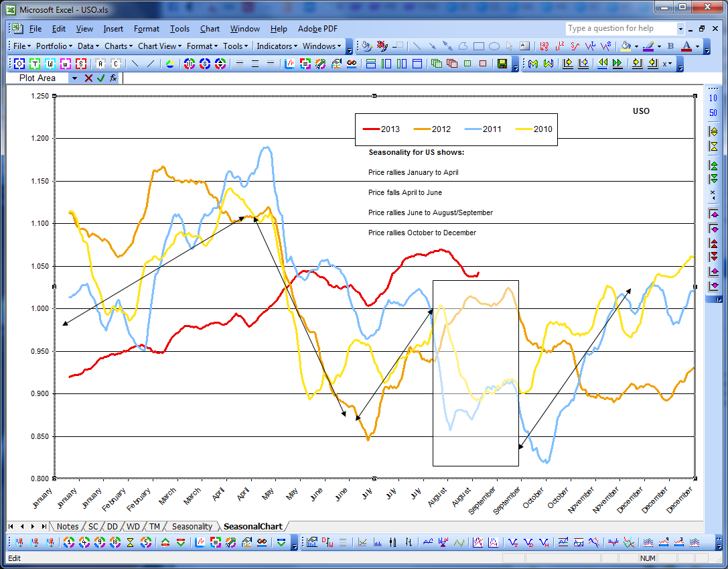Open the Indicators dropdown menu
This screenshot has height=569, width=728.
[277, 46]
